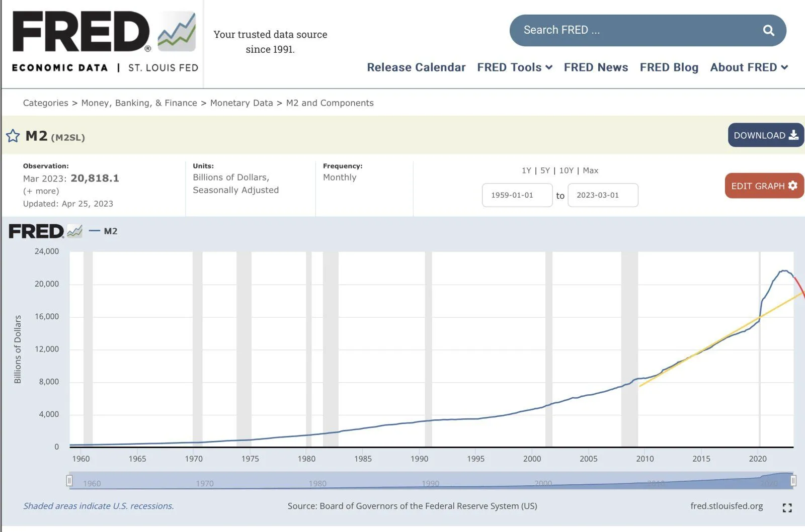
Task: Favorite M2 series with star icon
Action: click(x=13, y=136)
